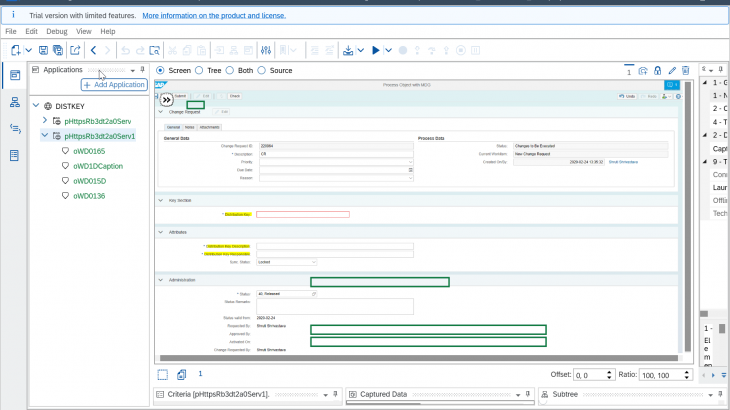Click the Delete capture trash icon
The width and height of the screenshot is (730, 410).
[x=686, y=71]
